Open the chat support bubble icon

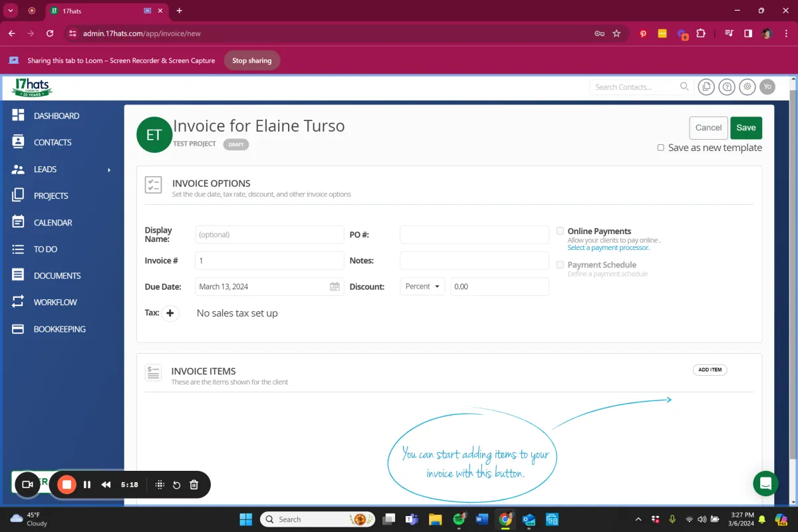pos(765,483)
